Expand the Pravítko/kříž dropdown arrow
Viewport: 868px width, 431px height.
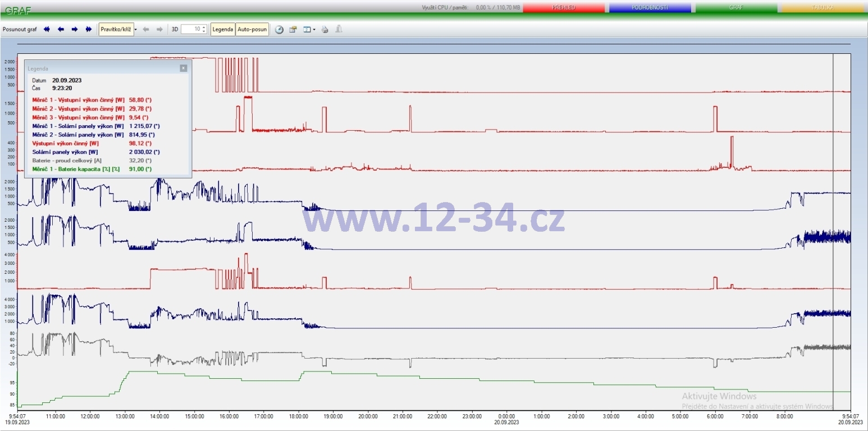136,29
